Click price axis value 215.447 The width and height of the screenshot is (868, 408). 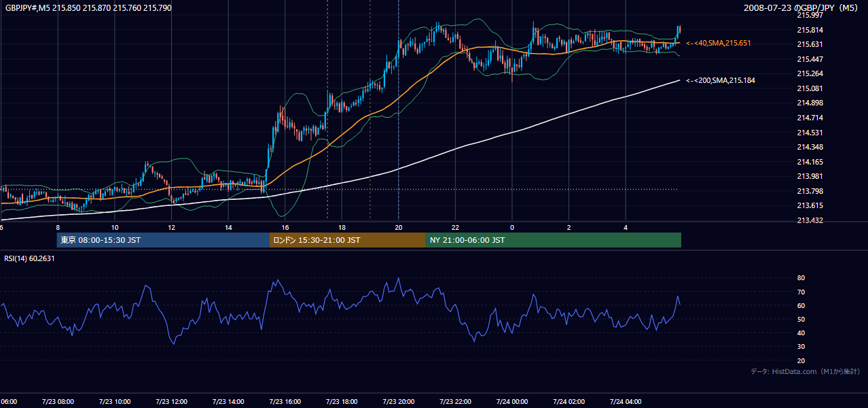[810, 59]
